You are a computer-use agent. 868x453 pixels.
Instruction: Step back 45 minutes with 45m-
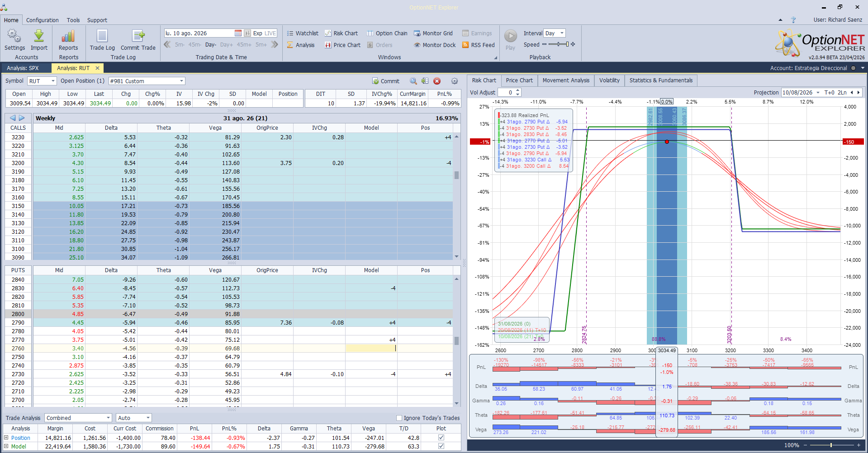(x=195, y=45)
